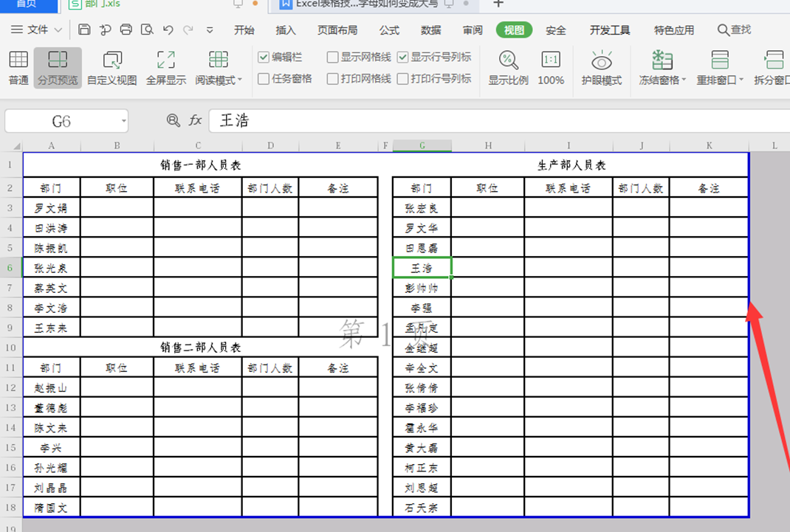
Task: Click cell containing 田洪涛
Action: [x=52, y=228]
